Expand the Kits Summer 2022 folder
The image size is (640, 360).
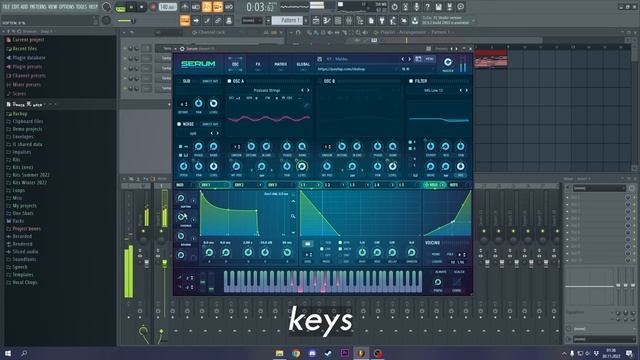click(x=31, y=175)
